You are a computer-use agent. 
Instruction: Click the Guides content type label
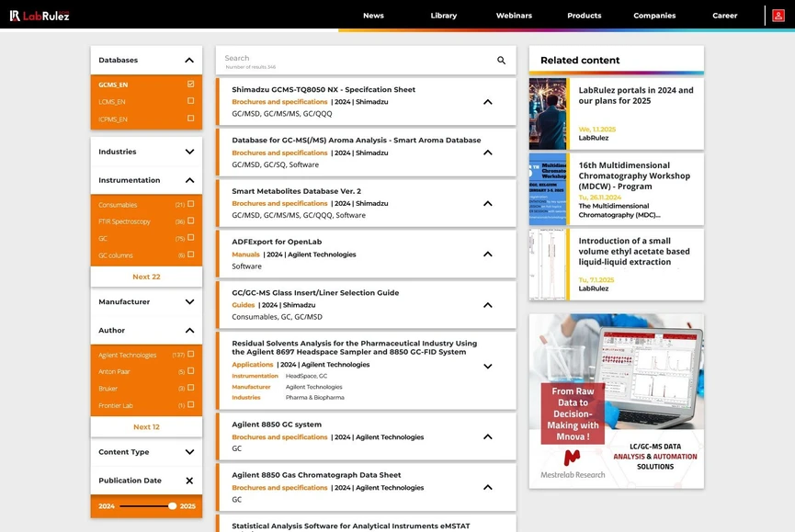244,305
